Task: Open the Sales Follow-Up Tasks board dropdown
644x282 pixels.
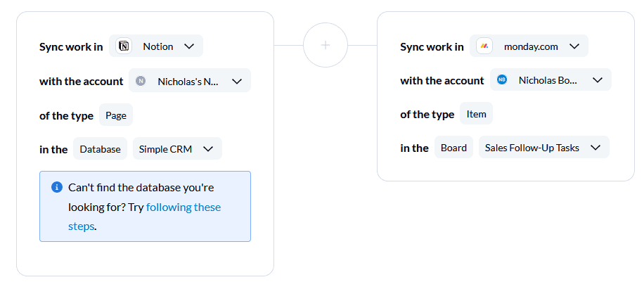Action: 544,147
